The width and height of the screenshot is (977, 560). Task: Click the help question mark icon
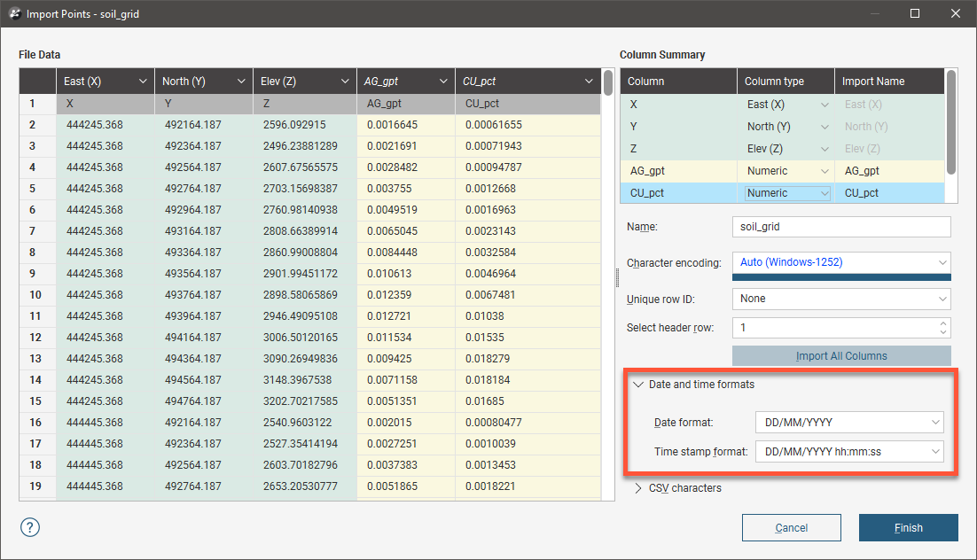coord(30,527)
